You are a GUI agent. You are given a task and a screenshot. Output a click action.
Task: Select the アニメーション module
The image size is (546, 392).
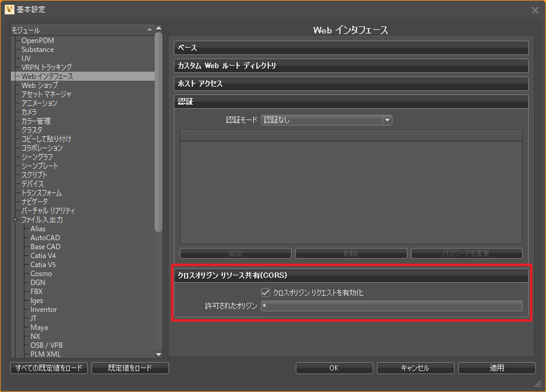pyautogui.click(x=41, y=103)
